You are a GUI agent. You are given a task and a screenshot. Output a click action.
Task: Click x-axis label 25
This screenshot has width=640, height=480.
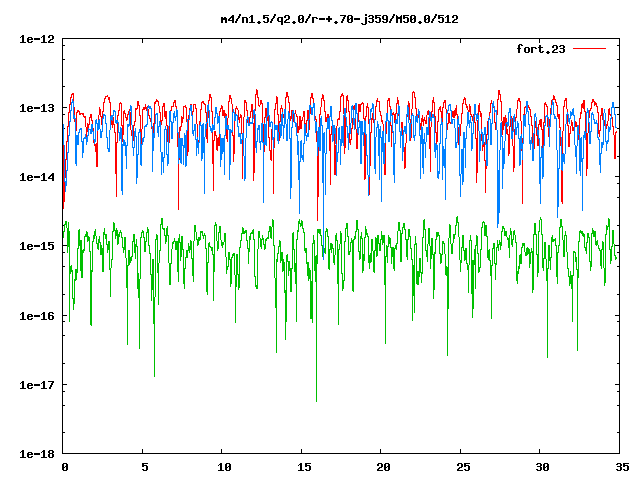462,467
